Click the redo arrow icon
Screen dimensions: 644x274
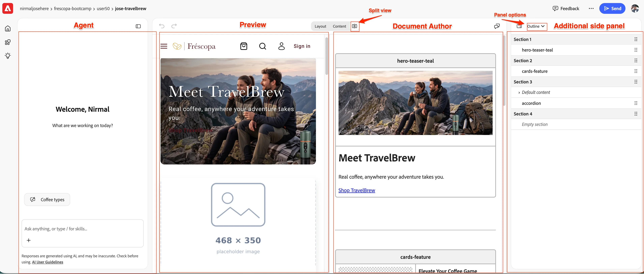click(x=174, y=26)
